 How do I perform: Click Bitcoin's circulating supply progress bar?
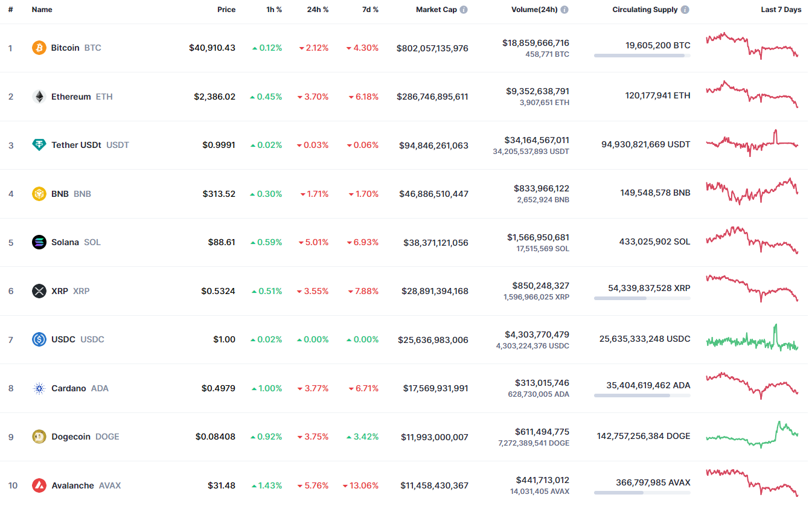click(642, 56)
